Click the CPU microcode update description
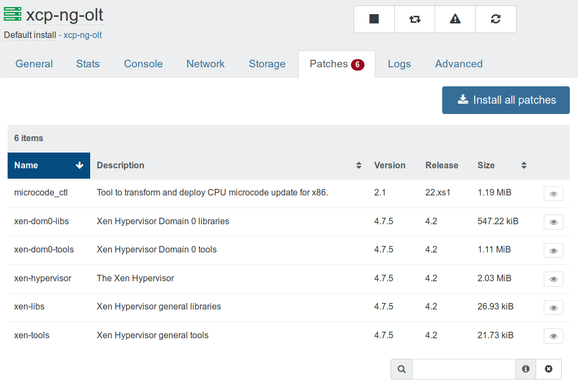 pos(212,193)
